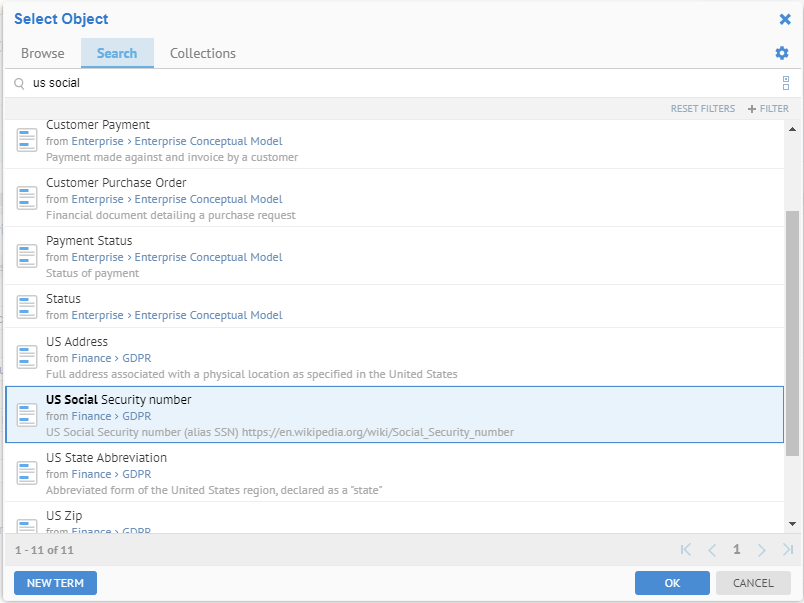This screenshot has width=804, height=603.
Task: Cancel the Select Object dialog
Action: pos(753,583)
